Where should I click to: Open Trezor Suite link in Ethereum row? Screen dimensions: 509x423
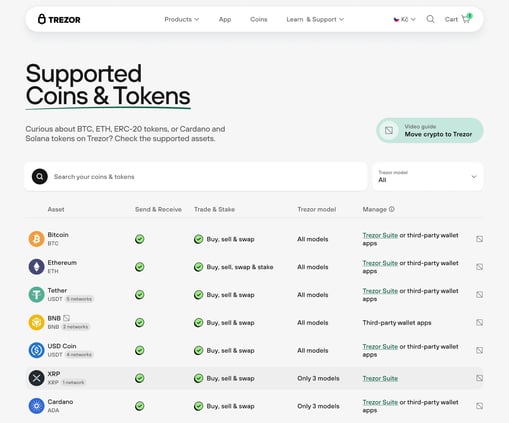click(x=380, y=263)
